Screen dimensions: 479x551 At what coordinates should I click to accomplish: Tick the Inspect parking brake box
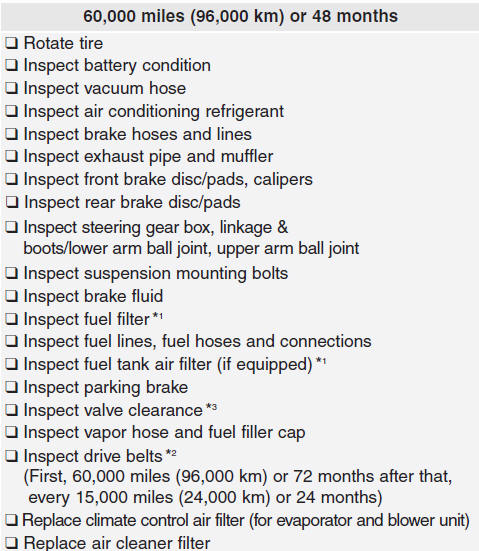coord(11,387)
